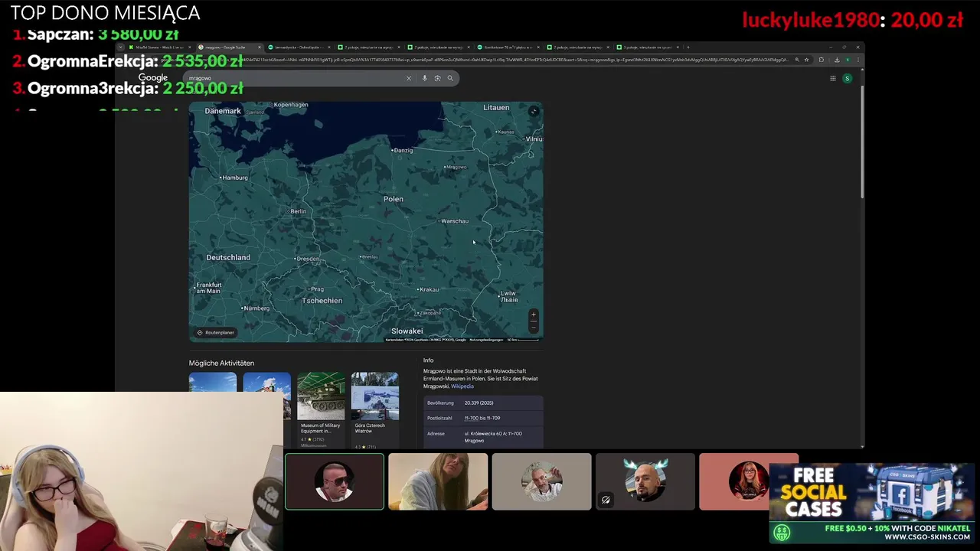Click Warschau on the map
This screenshot has width=980, height=551.
point(455,221)
